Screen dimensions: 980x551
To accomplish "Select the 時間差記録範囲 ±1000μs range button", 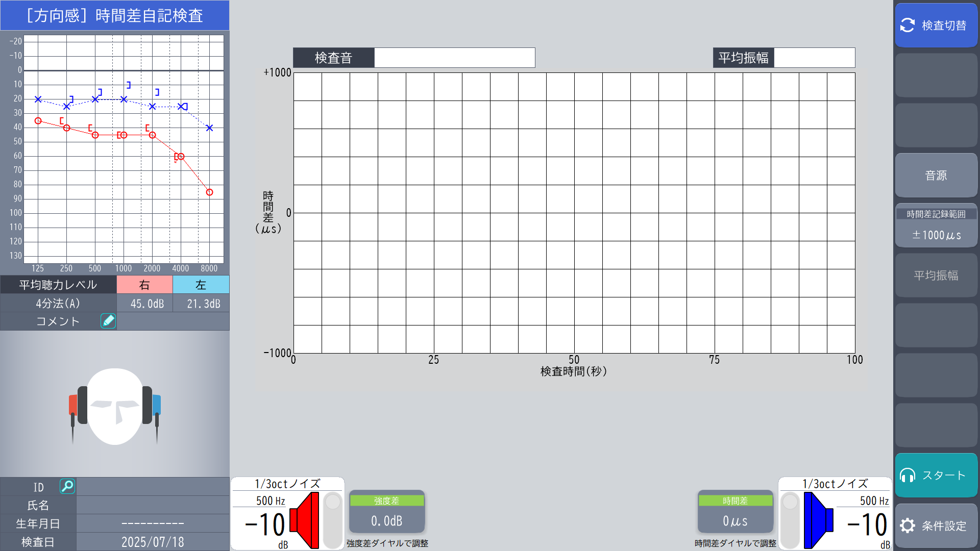I will [x=936, y=226].
